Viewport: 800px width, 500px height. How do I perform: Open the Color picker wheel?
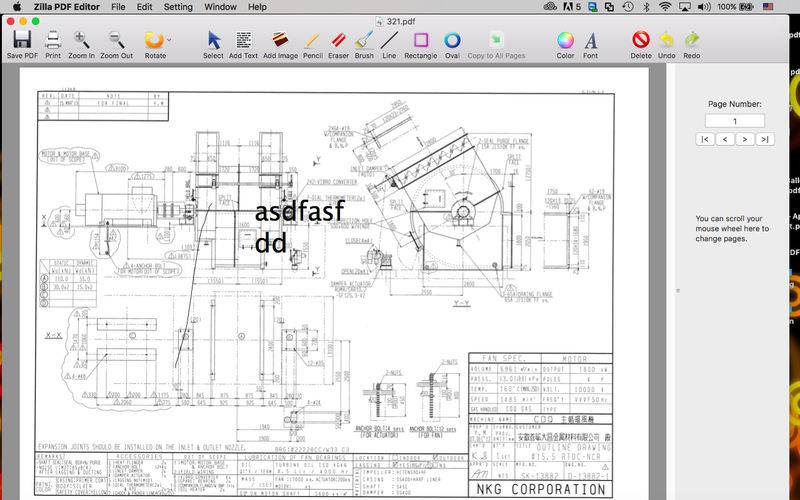pyautogui.click(x=565, y=40)
